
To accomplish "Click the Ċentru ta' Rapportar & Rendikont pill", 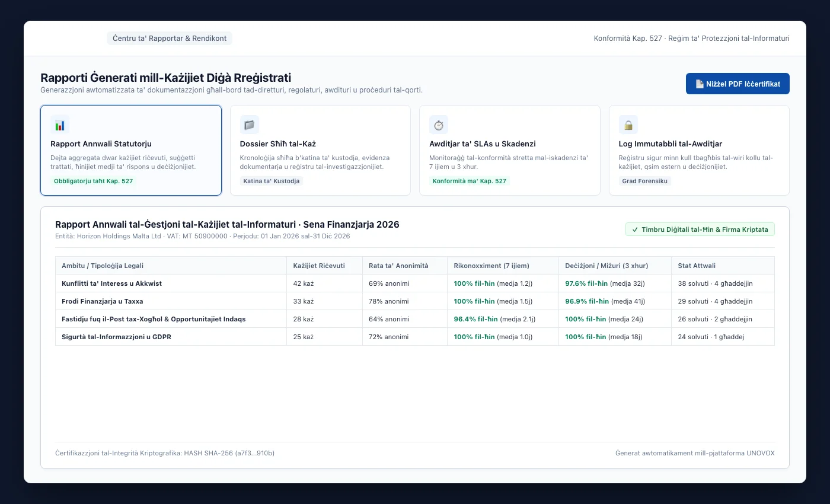I will 170,39.
